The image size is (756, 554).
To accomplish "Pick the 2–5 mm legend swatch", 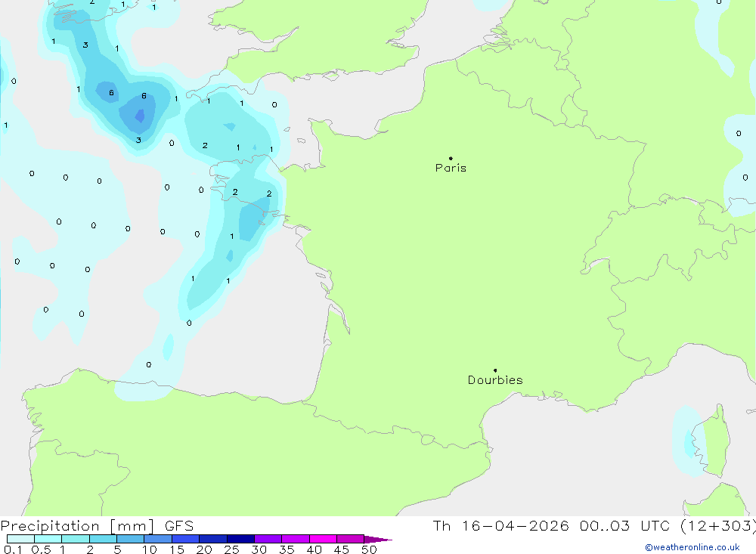I will coord(103,539).
